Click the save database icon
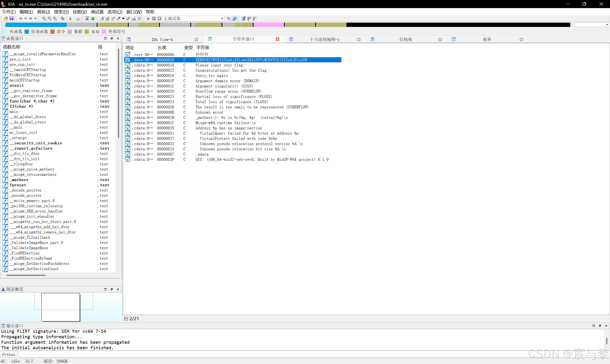The image size is (610, 364). point(11,19)
